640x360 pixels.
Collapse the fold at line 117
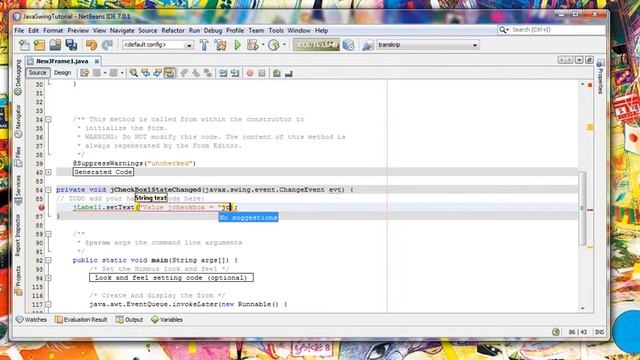coord(48,304)
